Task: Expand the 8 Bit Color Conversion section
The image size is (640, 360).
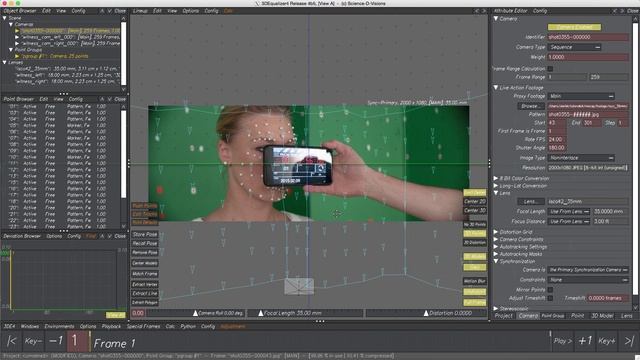Action: [496, 178]
